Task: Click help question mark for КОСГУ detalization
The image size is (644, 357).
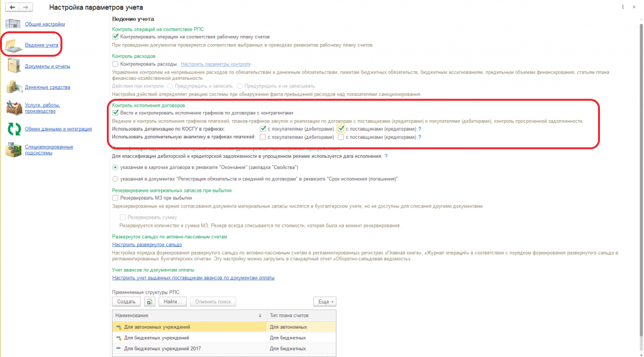Action: (419, 129)
